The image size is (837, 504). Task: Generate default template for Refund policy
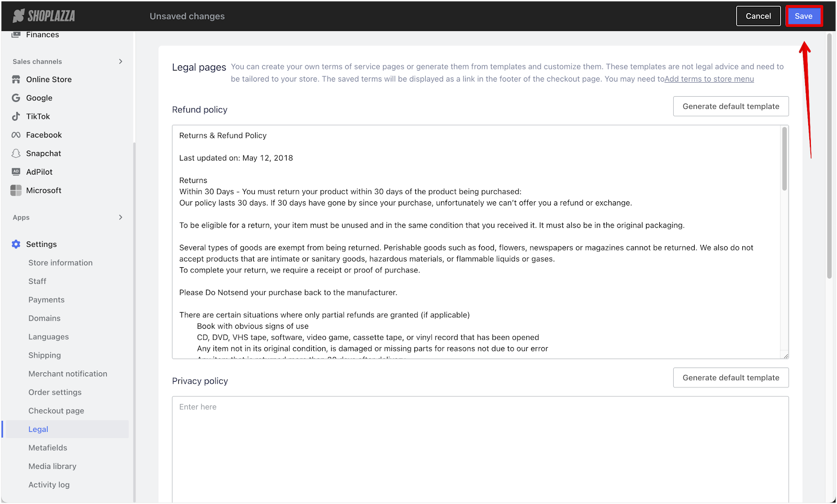click(731, 106)
